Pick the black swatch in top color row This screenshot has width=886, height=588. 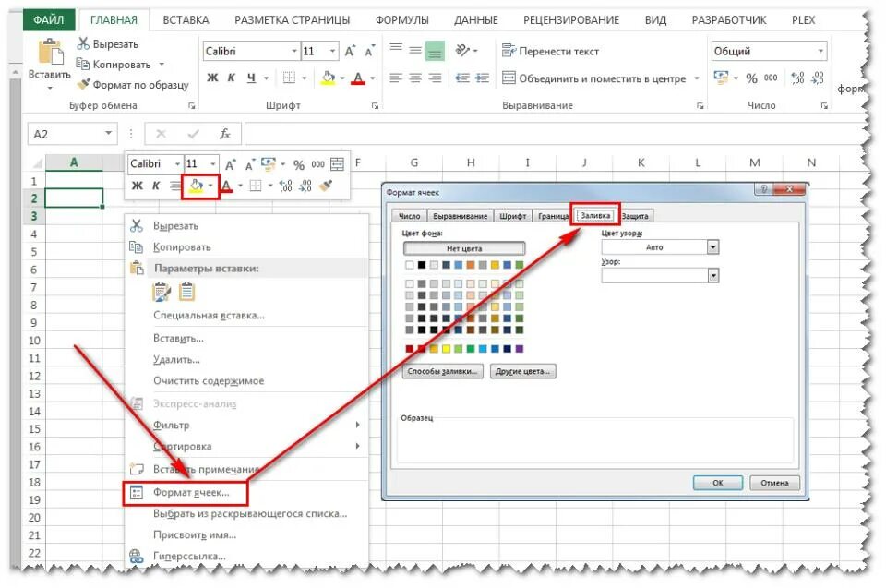pyautogui.click(x=422, y=265)
